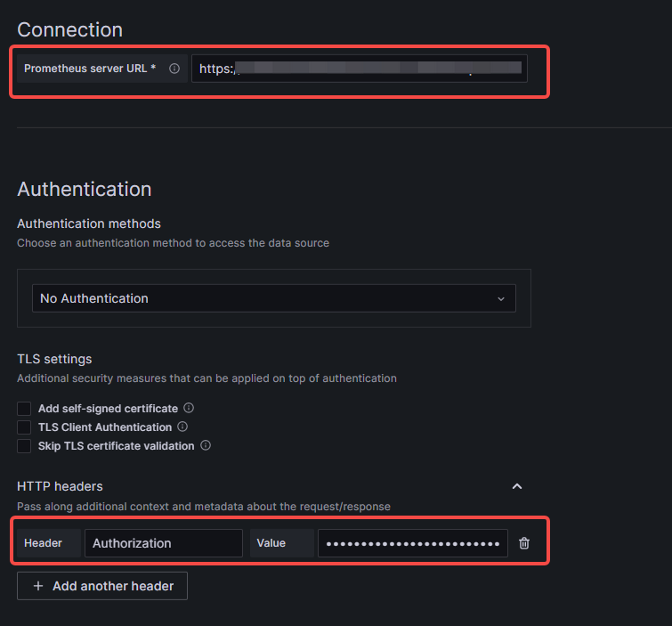672x626 pixels.
Task: Check Skip TLS certificate validation box
Action: 24,445
